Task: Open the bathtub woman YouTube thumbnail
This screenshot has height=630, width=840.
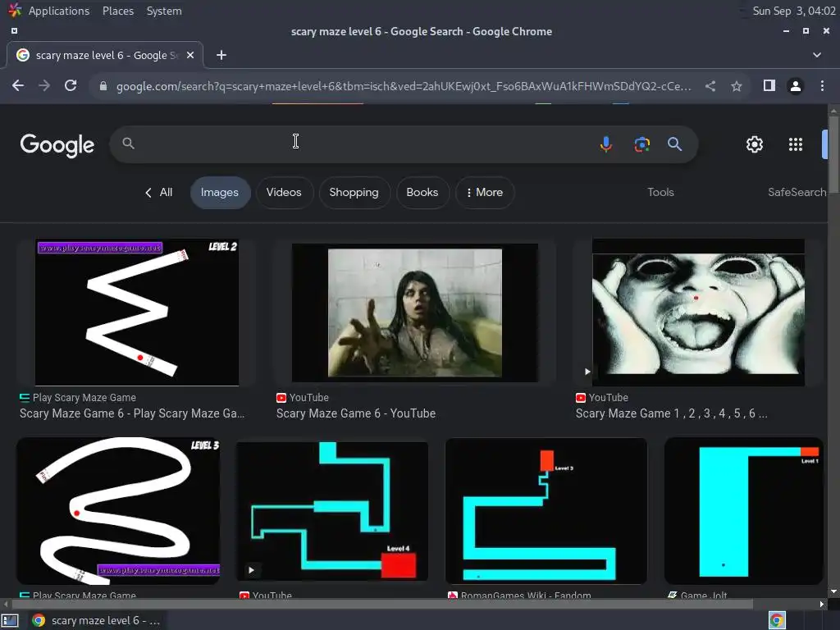Action: pos(414,313)
